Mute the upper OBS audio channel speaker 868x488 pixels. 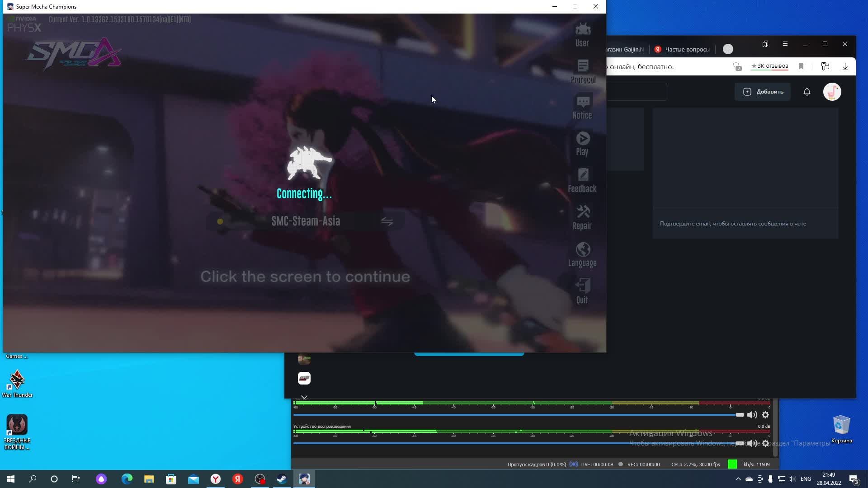click(x=752, y=415)
